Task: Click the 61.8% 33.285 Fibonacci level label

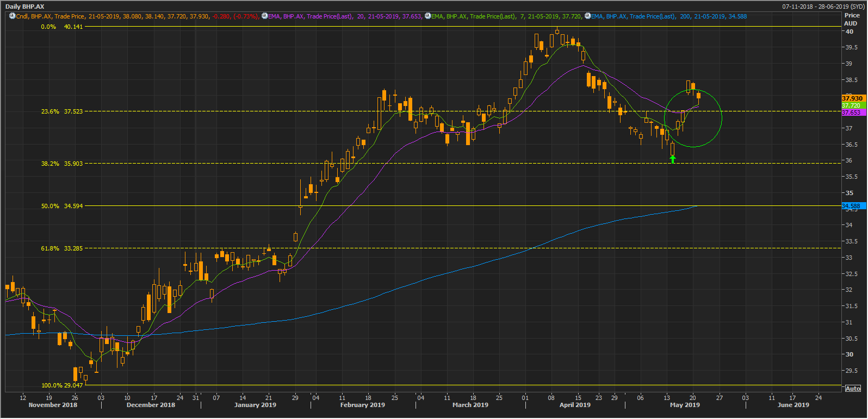Action: (x=62, y=248)
